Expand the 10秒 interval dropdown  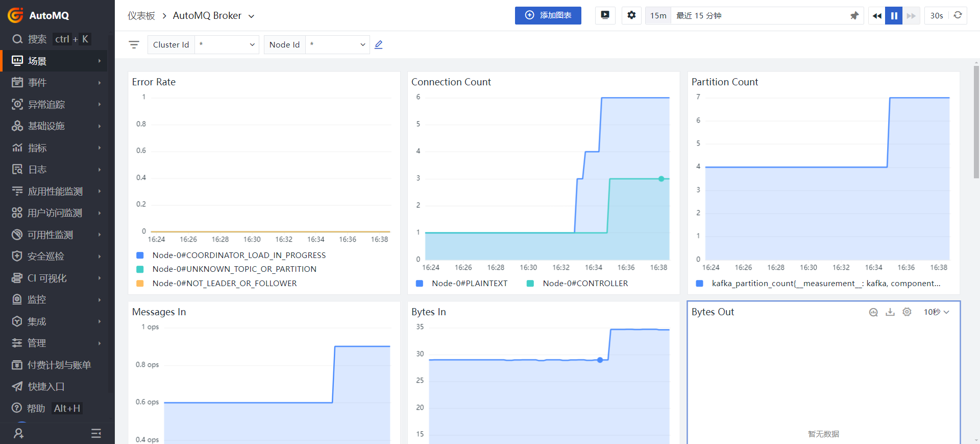(936, 312)
